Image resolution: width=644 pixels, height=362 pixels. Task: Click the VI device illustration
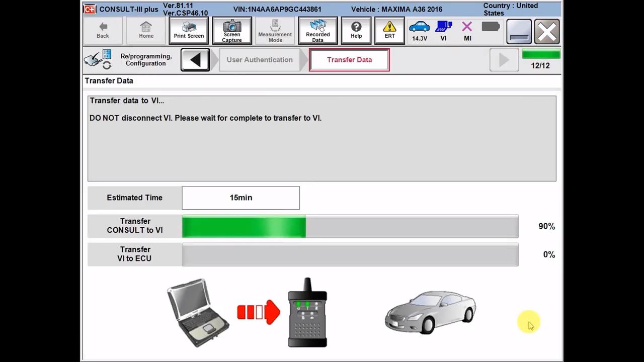[x=307, y=312]
